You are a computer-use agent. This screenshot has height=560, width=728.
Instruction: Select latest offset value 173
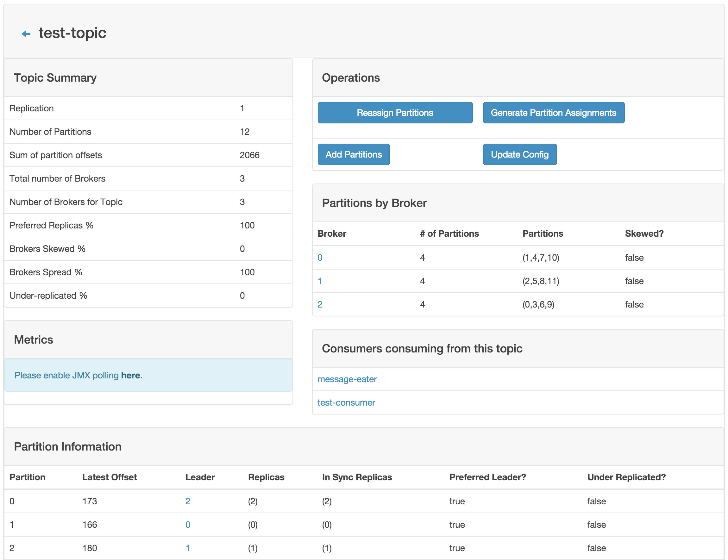coord(90,501)
